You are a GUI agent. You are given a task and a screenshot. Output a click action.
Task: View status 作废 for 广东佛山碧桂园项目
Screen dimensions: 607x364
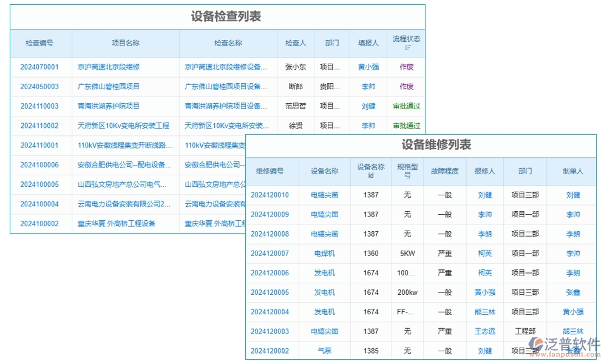pyautogui.click(x=405, y=86)
